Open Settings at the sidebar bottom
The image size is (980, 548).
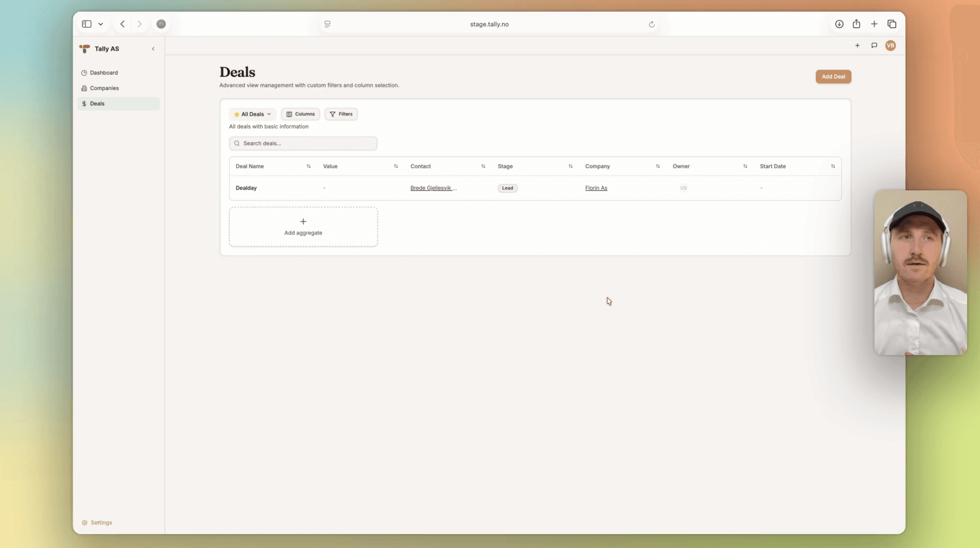97,522
